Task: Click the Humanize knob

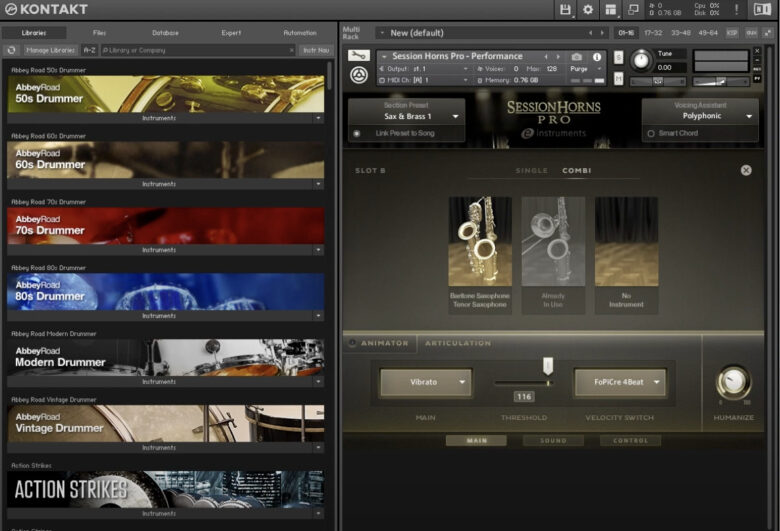Action: (733, 382)
